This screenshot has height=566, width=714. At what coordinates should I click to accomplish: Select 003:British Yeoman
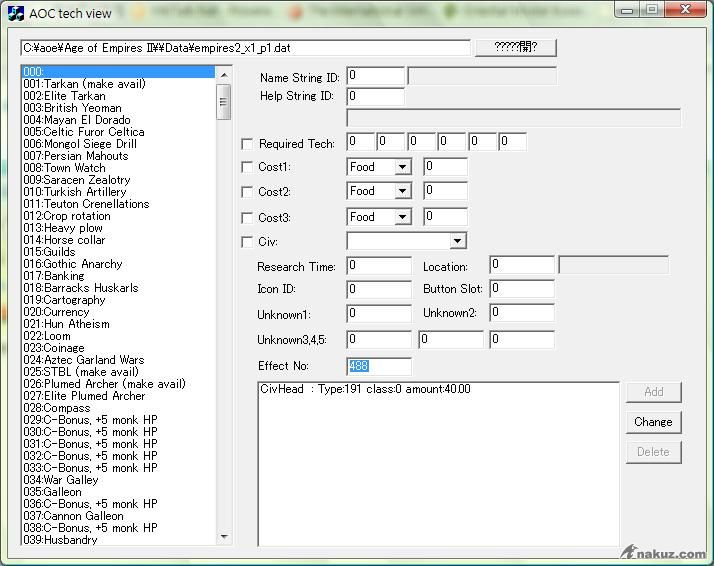[118, 108]
